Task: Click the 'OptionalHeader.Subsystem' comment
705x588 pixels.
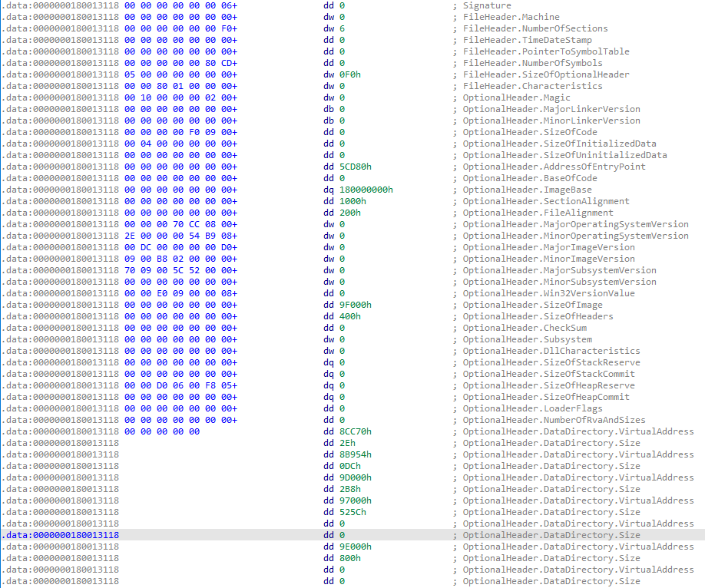Action: (x=528, y=339)
